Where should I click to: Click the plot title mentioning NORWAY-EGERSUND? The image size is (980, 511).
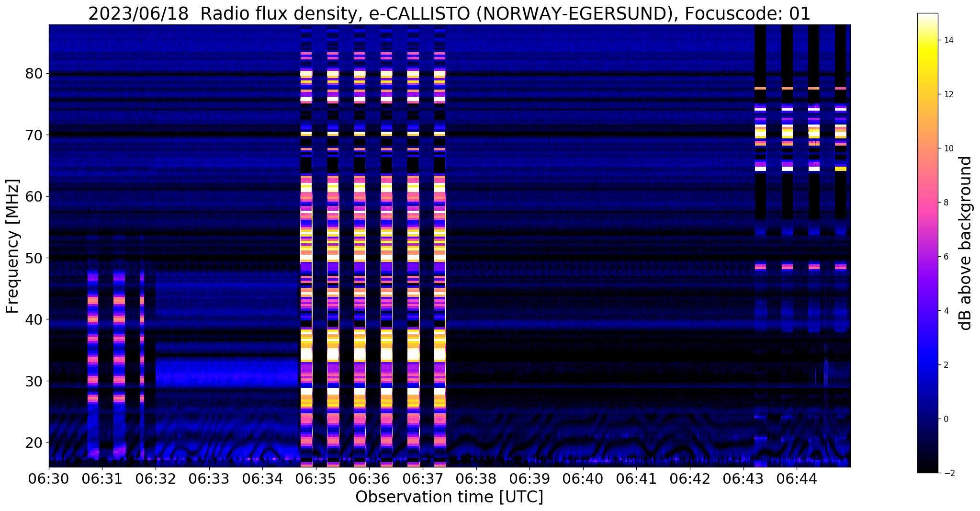pos(449,14)
